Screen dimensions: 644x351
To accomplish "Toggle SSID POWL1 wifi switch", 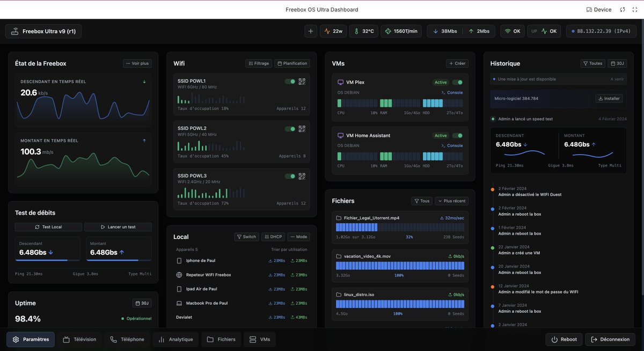I will (290, 82).
